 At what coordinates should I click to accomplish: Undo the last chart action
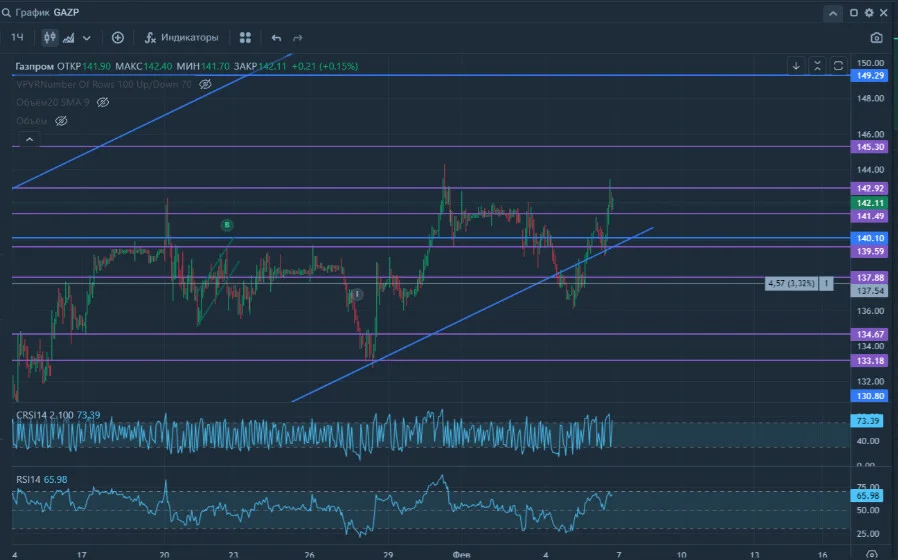(x=277, y=38)
